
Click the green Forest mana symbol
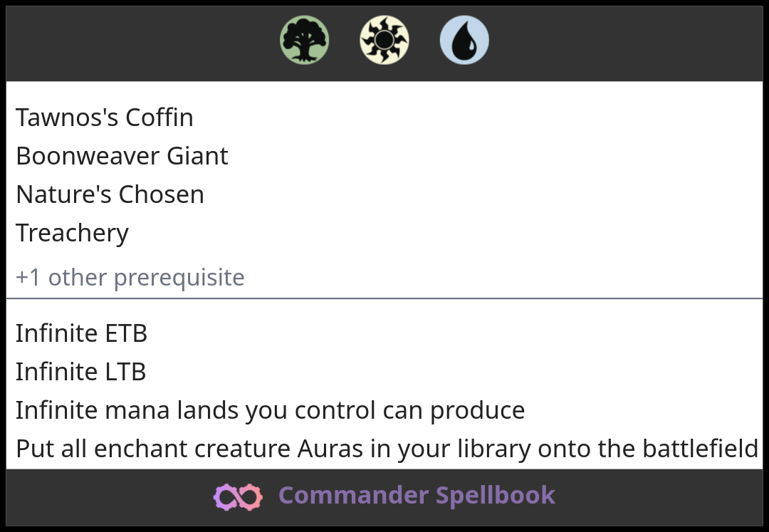[x=304, y=41]
